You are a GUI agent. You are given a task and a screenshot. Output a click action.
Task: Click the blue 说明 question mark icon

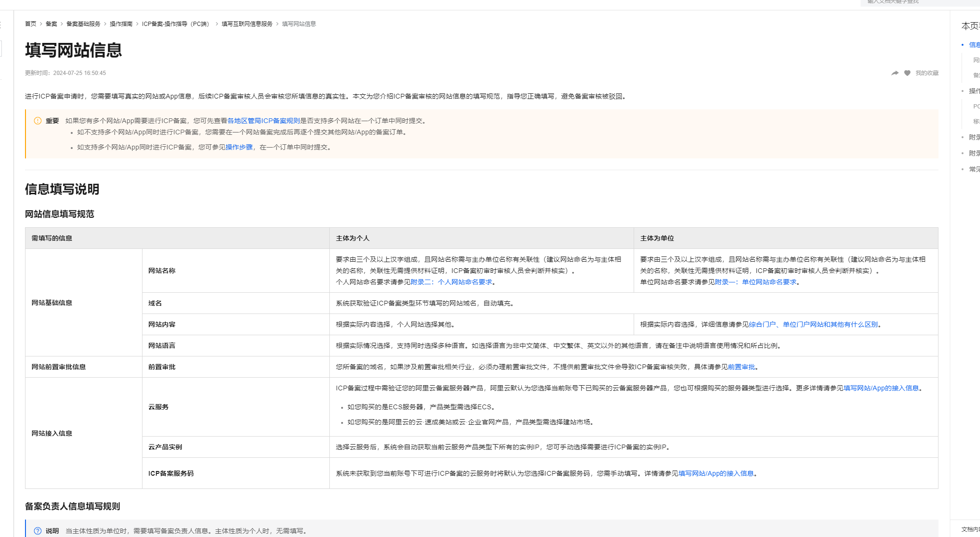tap(38, 531)
